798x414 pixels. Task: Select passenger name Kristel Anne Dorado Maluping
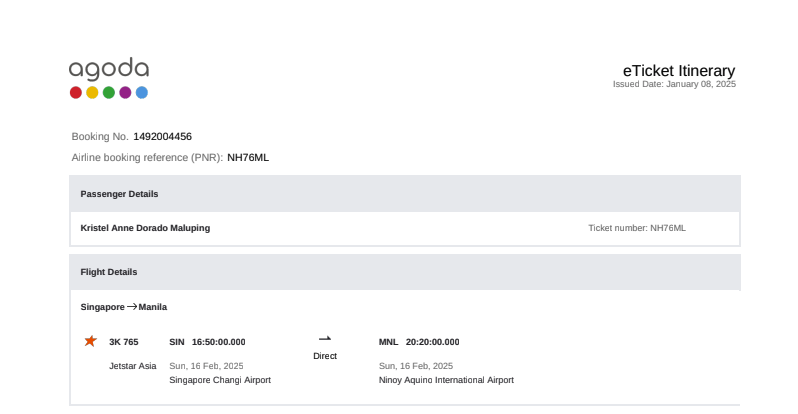145,228
